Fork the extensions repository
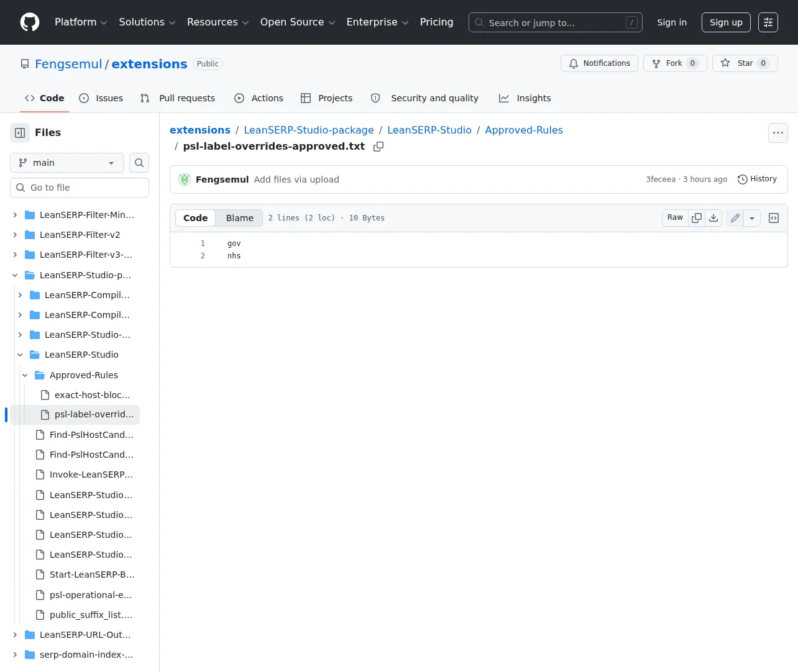This screenshot has height=672, width=798. click(x=675, y=63)
